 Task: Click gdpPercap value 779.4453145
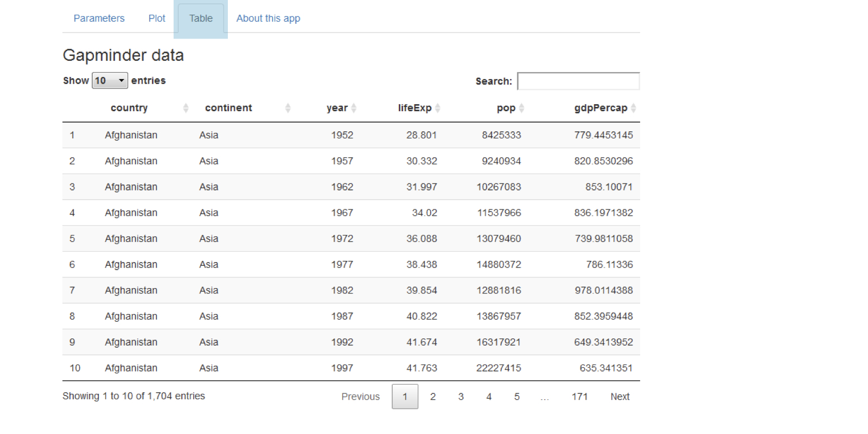pos(604,135)
